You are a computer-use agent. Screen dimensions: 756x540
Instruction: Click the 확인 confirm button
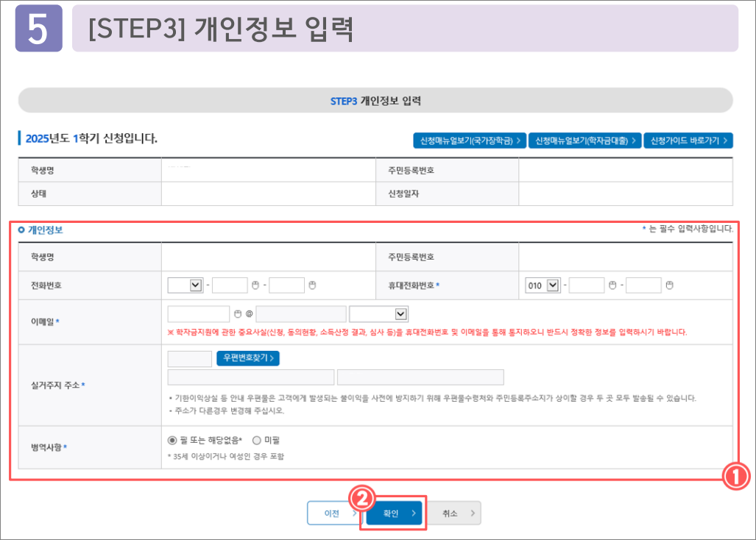tap(392, 513)
